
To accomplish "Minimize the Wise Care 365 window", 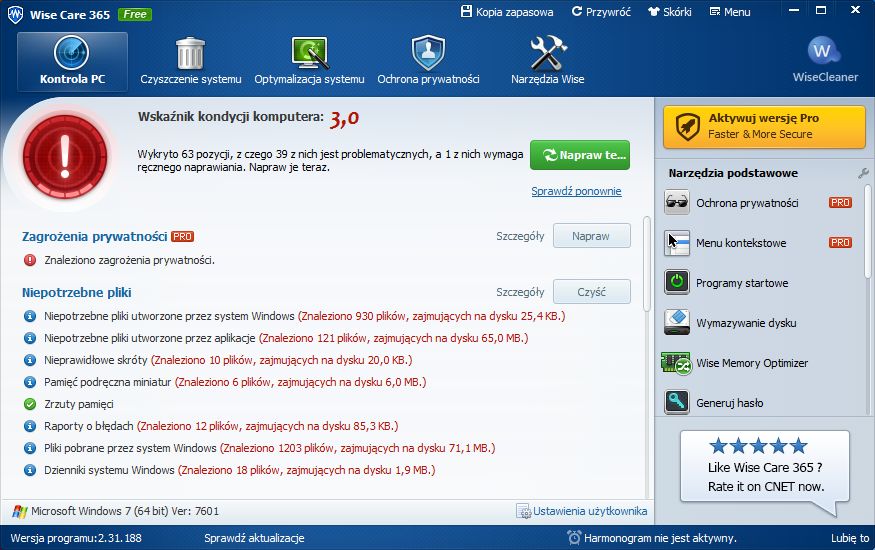I will tap(794, 11).
